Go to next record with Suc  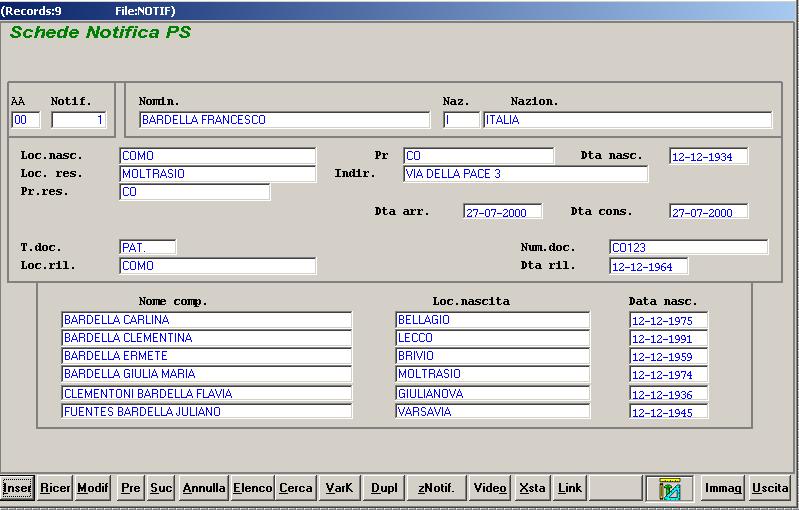pos(161,488)
